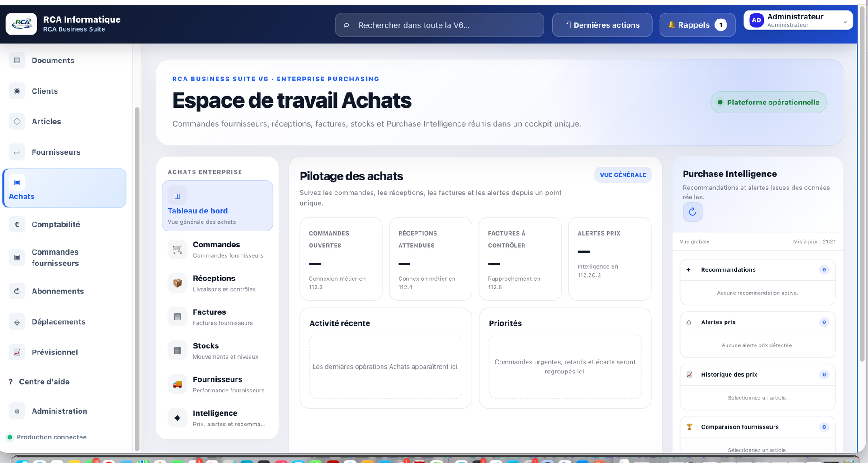The width and height of the screenshot is (868, 463).
Task: Click the Commandes cart icon
Action: coord(177,249)
